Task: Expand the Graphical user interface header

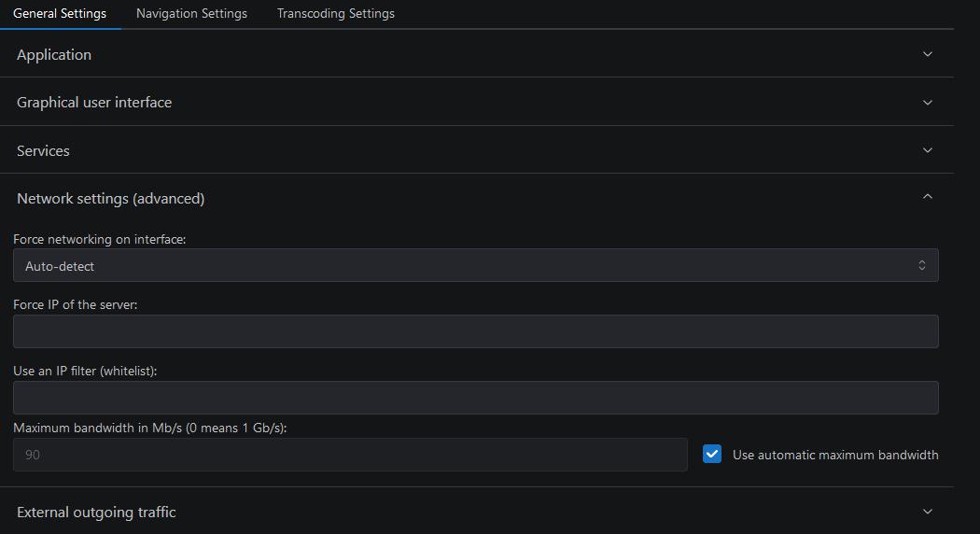Action: click(x=477, y=103)
